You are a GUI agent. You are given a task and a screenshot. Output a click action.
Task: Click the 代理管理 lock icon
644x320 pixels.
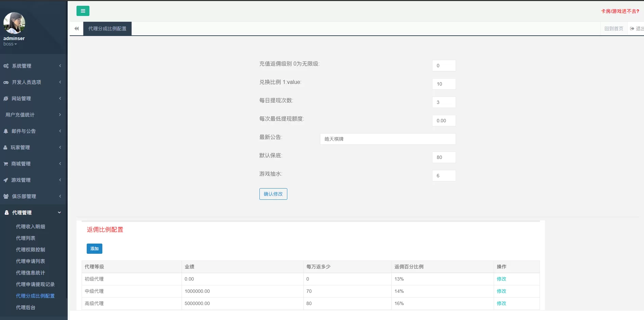click(x=6, y=212)
